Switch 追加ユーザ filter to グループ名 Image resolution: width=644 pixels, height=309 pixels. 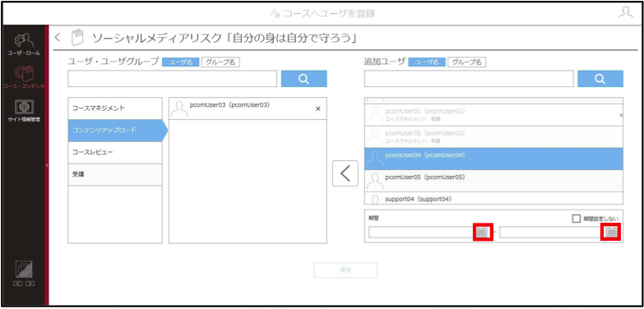(x=467, y=62)
